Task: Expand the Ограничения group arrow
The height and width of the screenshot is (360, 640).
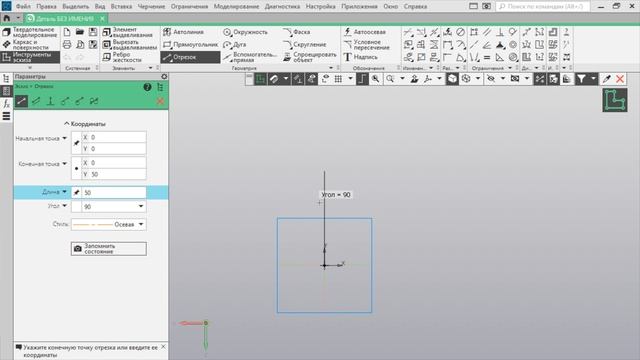Action: 510,68
